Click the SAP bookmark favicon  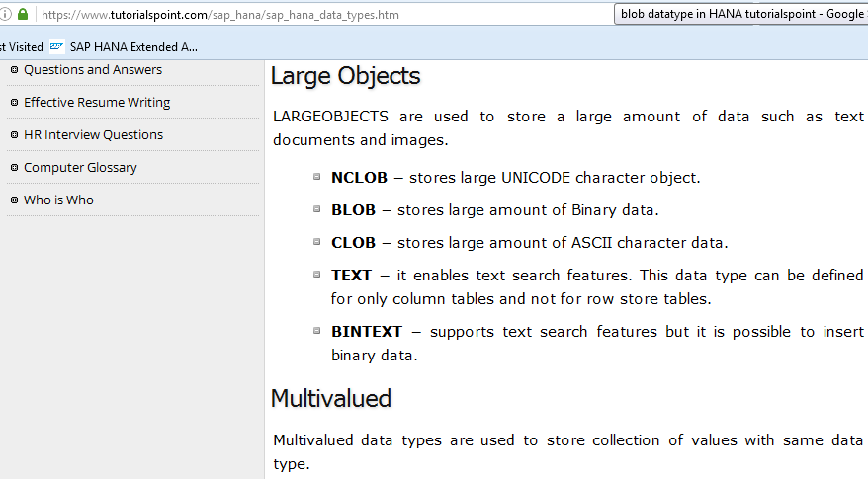coord(57,46)
